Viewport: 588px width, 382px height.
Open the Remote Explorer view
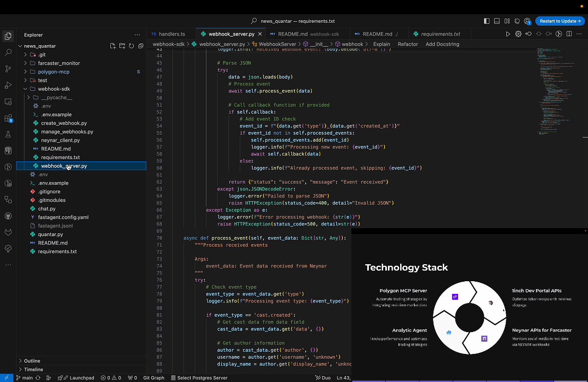(x=8, y=101)
